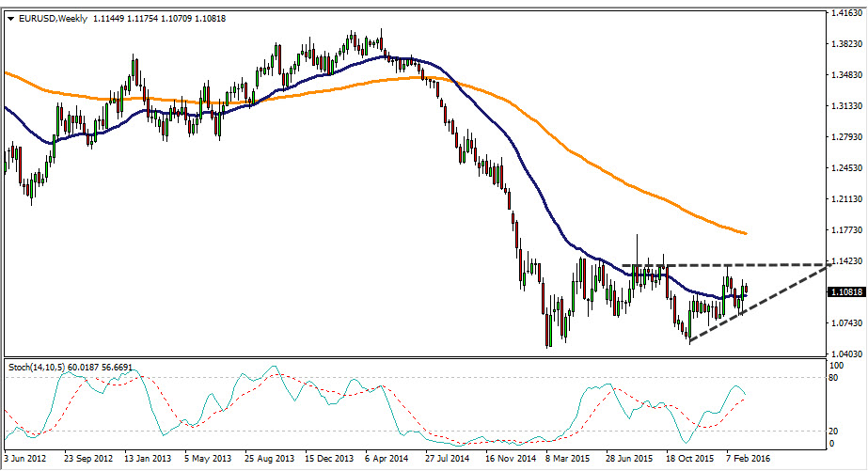Viewport: 868px width, 471px height.
Task: Click the 16 Nov 2014 date label
Action: coord(508,461)
